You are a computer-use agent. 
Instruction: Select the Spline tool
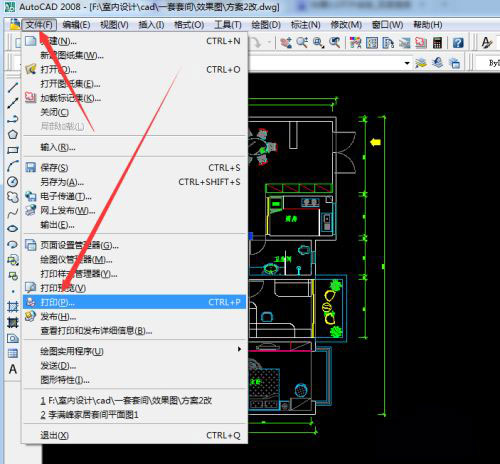click(x=13, y=213)
